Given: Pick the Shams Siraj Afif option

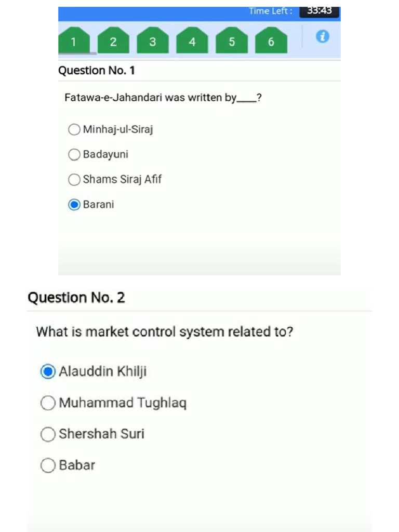Looking at the screenshot, I should (x=74, y=179).
